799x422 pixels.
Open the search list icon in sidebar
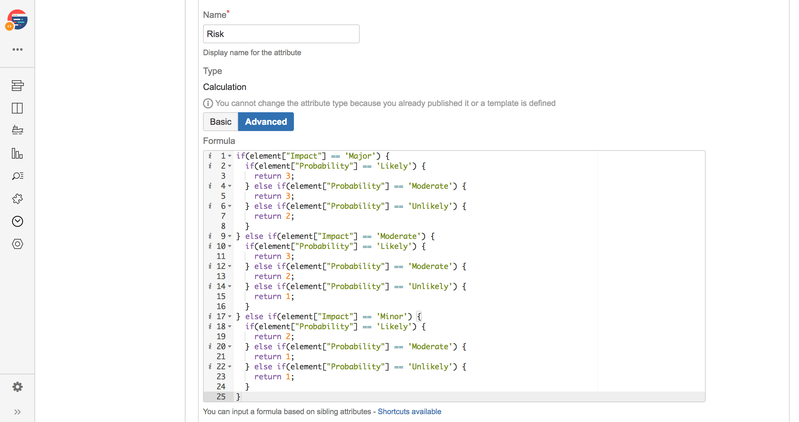click(17, 176)
